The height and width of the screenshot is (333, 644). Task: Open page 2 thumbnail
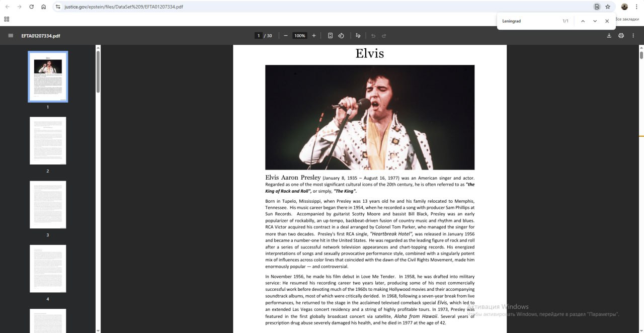[x=48, y=141]
